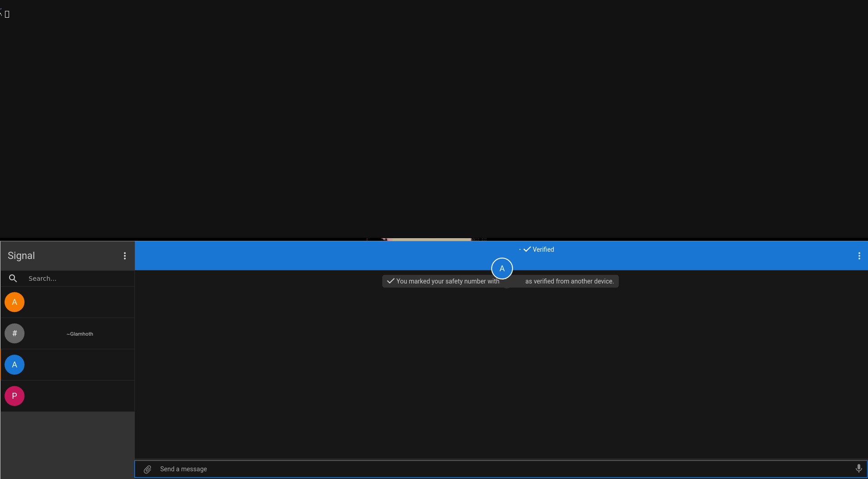
Task: Open the conversation three-dot menu
Action: point(859,256)
